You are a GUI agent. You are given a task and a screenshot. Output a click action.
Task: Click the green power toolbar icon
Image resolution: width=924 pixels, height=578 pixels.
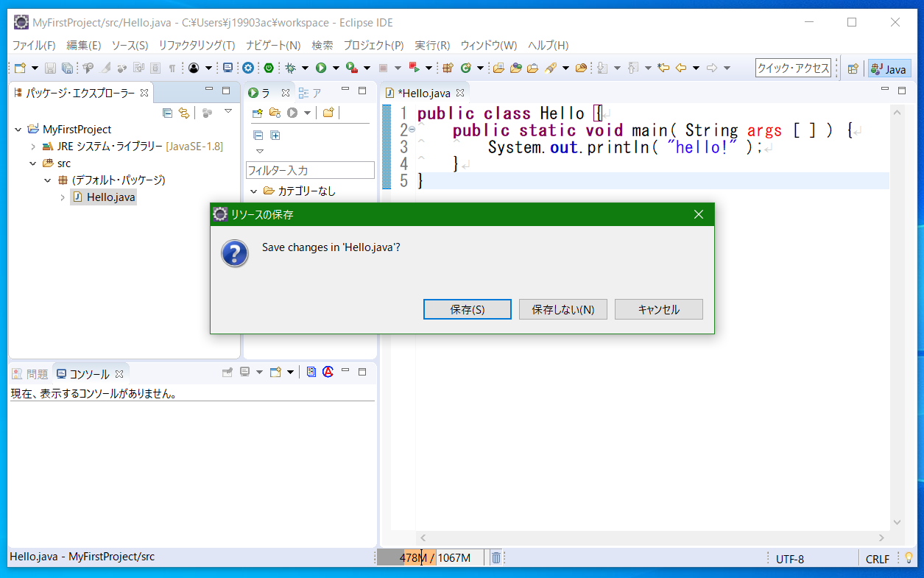269,68
